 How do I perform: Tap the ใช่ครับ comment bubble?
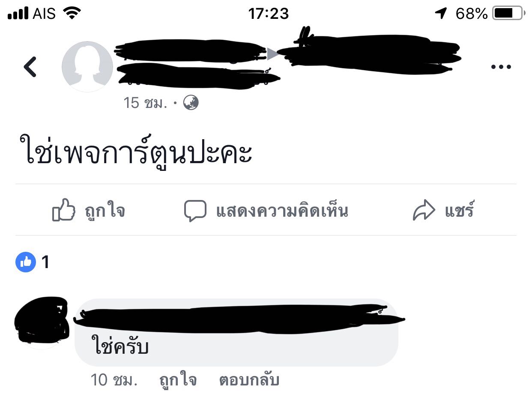pyautogui.click(x=236, y=332)
